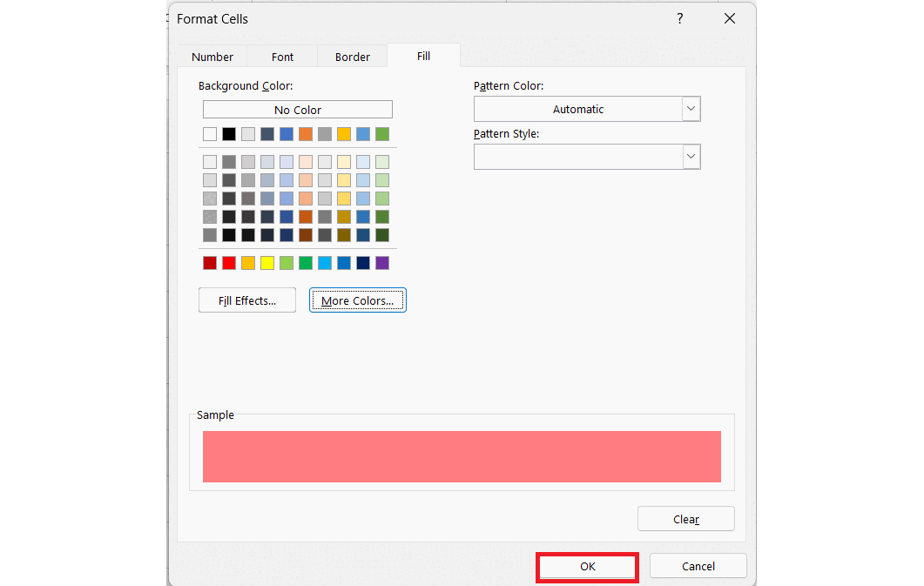Expand the Pattern Style dropdown arrow
924x586 pixels.
point(691,157)
